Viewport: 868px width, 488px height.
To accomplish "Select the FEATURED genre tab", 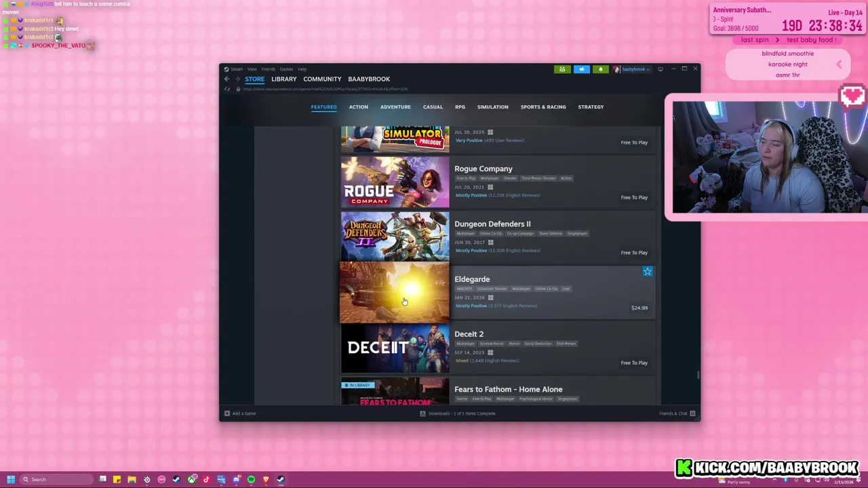I will [x=323, y=107].
